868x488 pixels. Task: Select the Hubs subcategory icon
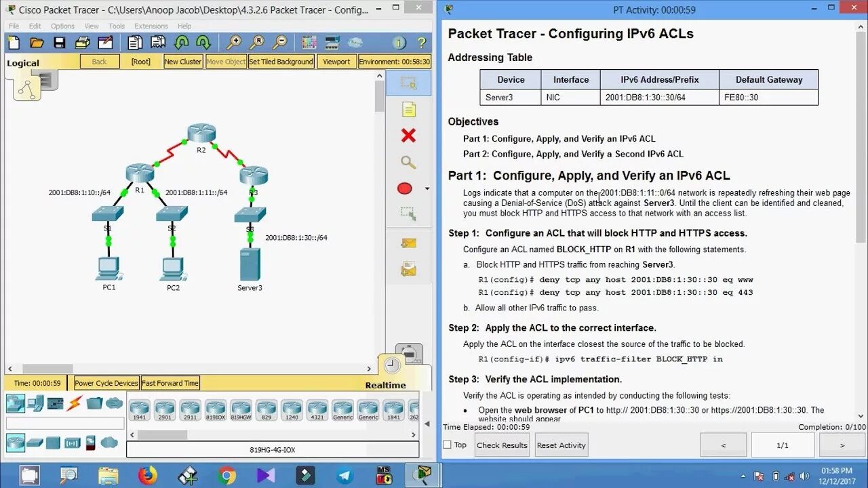54,443
